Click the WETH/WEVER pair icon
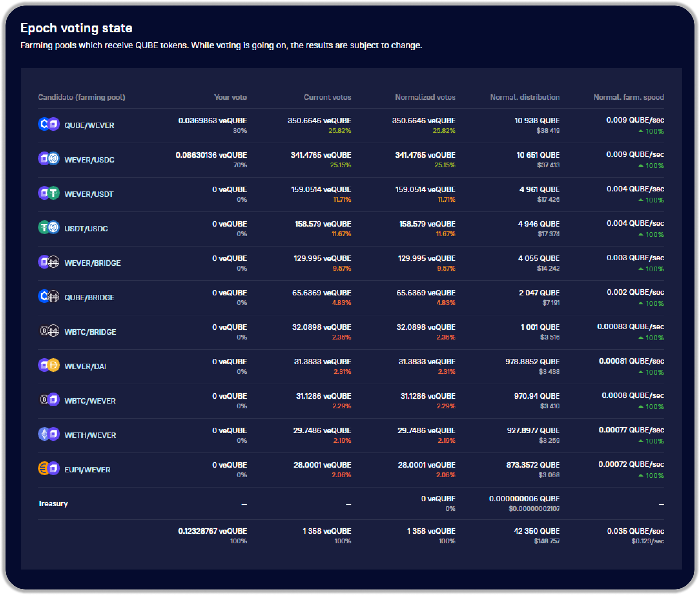 [49, 434]
